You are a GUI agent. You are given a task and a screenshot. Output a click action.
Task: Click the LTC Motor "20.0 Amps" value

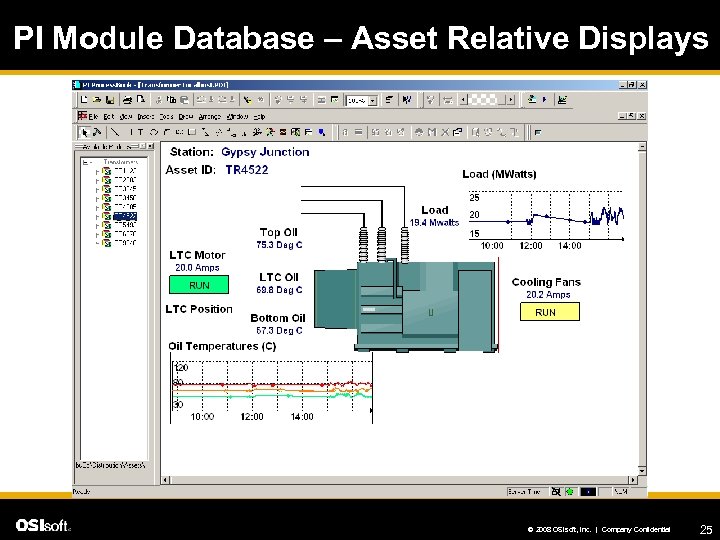tap(197, 268)
